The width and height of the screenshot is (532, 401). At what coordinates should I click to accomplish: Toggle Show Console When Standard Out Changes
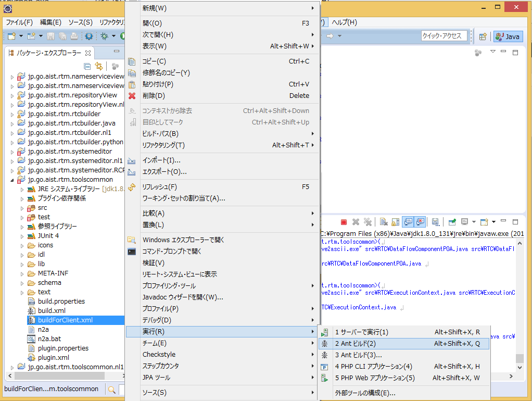tap(408, 222)
